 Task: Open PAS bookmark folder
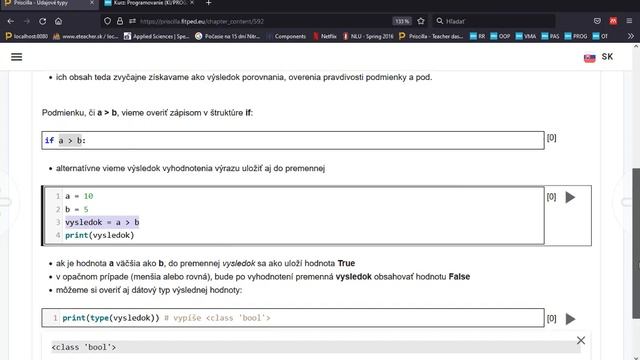(x=550, y=36)
